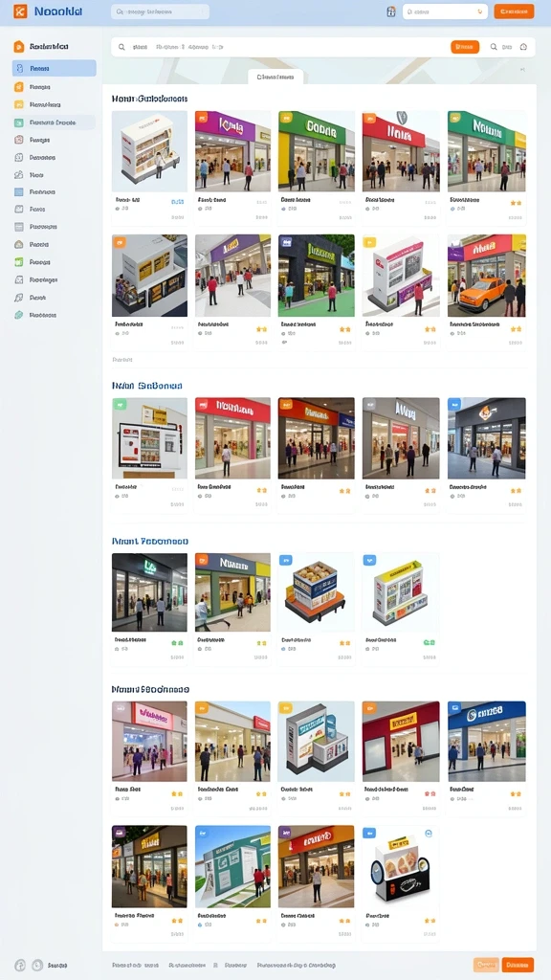Open the green-icon item in the sidebar
Screen dimensions: 551x980
(x=19, y=262)
